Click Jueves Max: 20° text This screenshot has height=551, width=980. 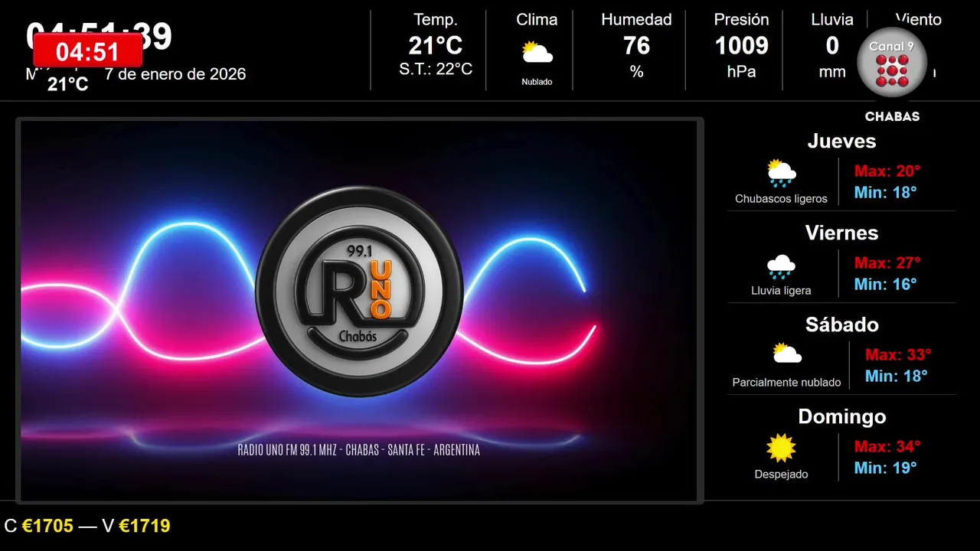point(887,171)
